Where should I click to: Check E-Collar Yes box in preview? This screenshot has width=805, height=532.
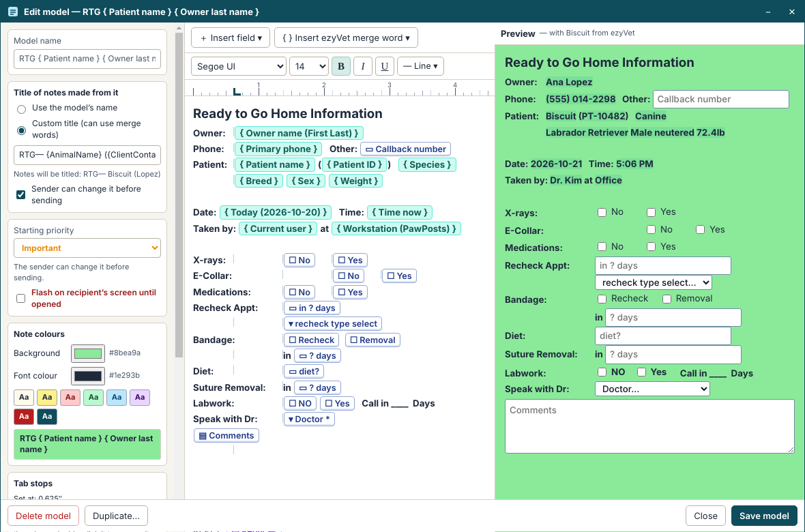coord(700,230)
